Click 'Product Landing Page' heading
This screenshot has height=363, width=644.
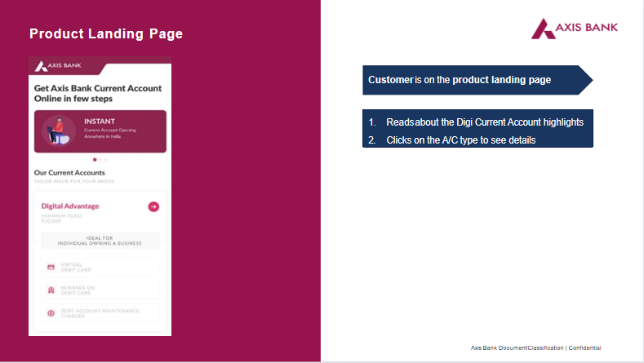(106, 33)
